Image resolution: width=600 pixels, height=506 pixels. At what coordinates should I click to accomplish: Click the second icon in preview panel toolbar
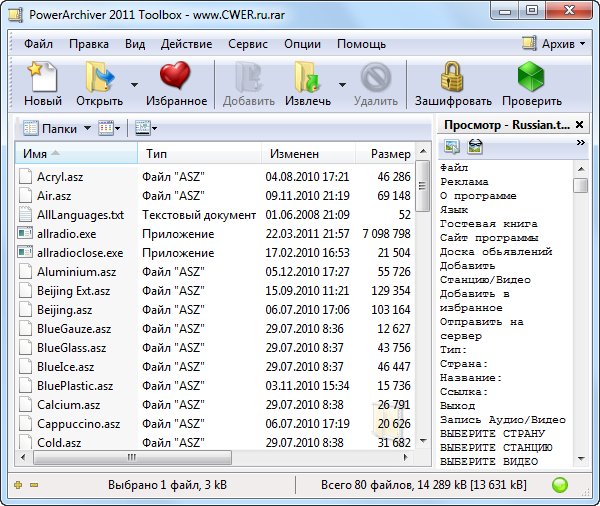475,147
